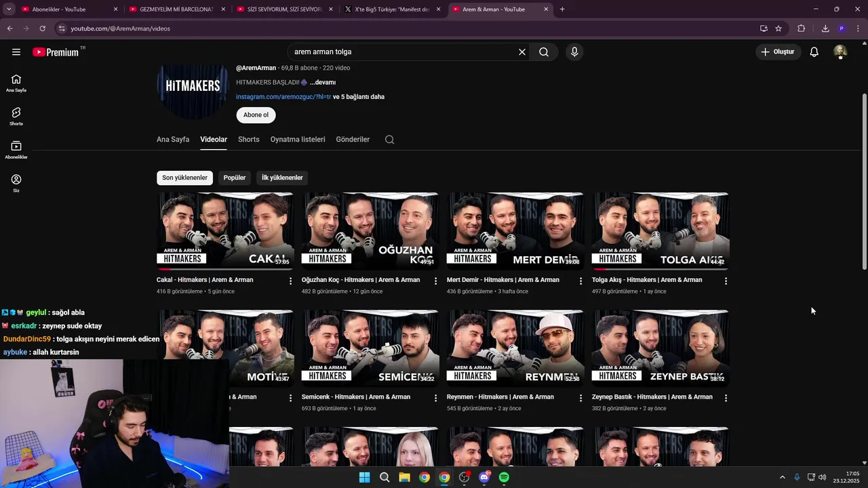Open options for Mert Demir video

(x=580, y=281)
